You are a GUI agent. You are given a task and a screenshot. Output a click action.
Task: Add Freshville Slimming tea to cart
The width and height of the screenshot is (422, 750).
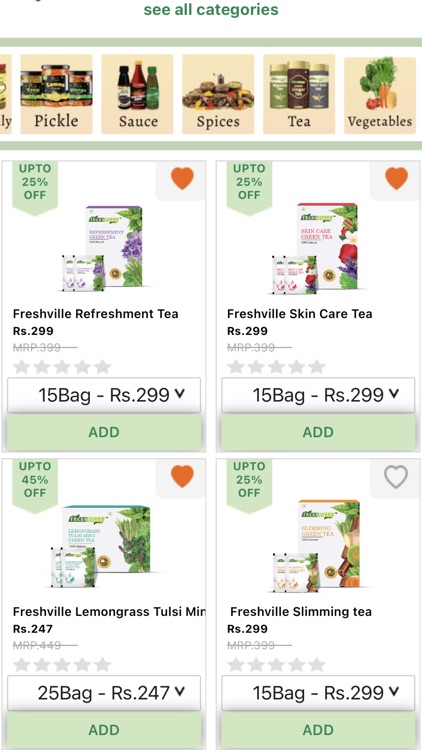[318, 730]
